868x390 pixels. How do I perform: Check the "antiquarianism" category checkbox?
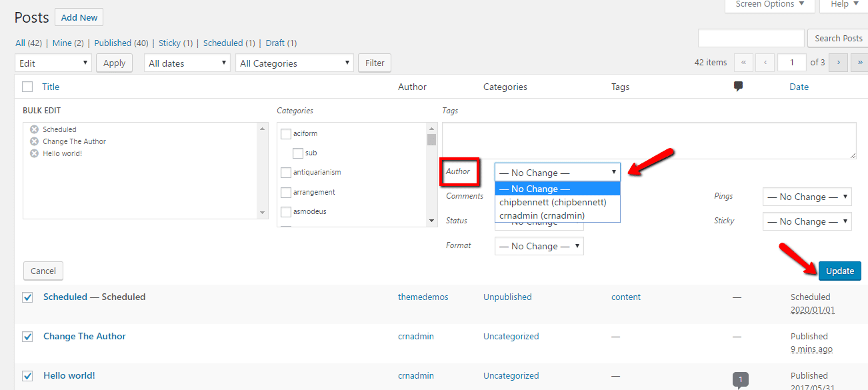coord(286,172)
